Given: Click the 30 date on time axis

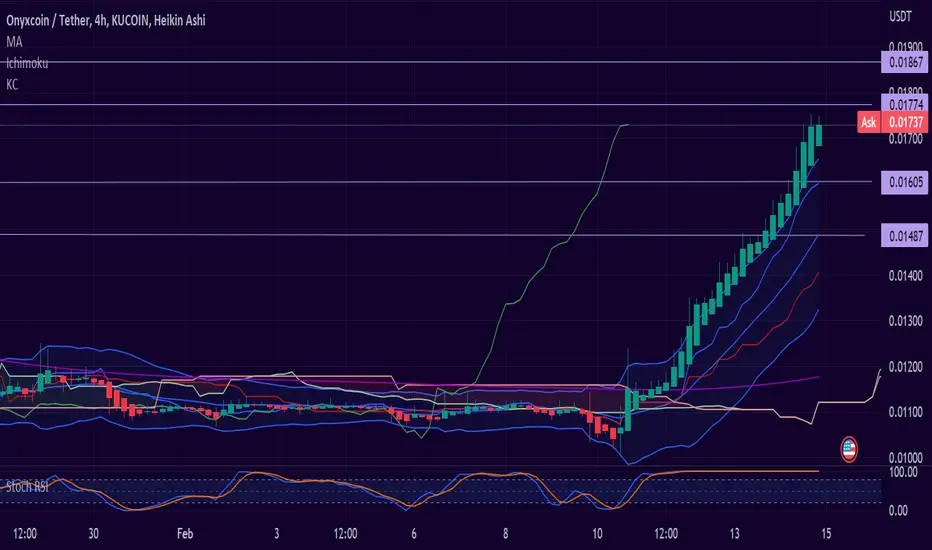Looking at the screenshot, I should pyautogui.click(x=93, y=533).
